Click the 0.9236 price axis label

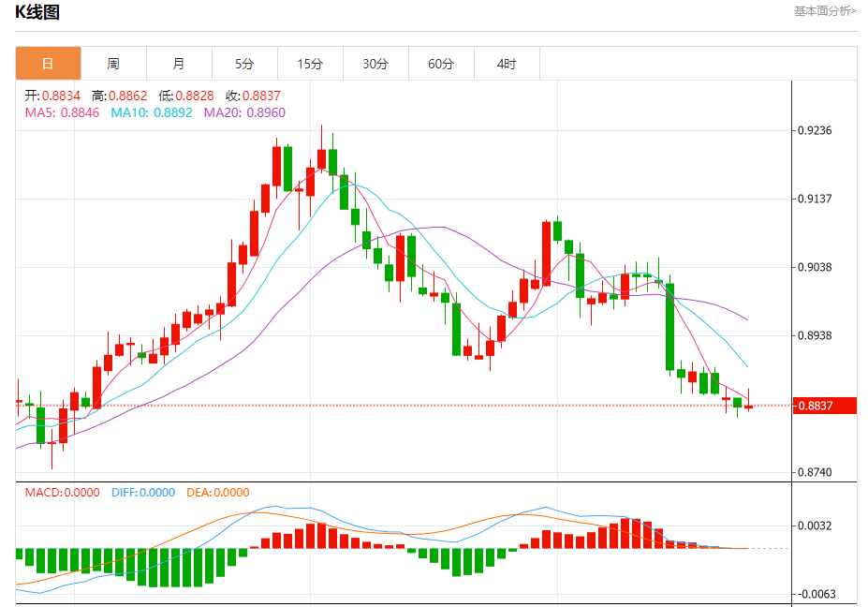point(814,131)
